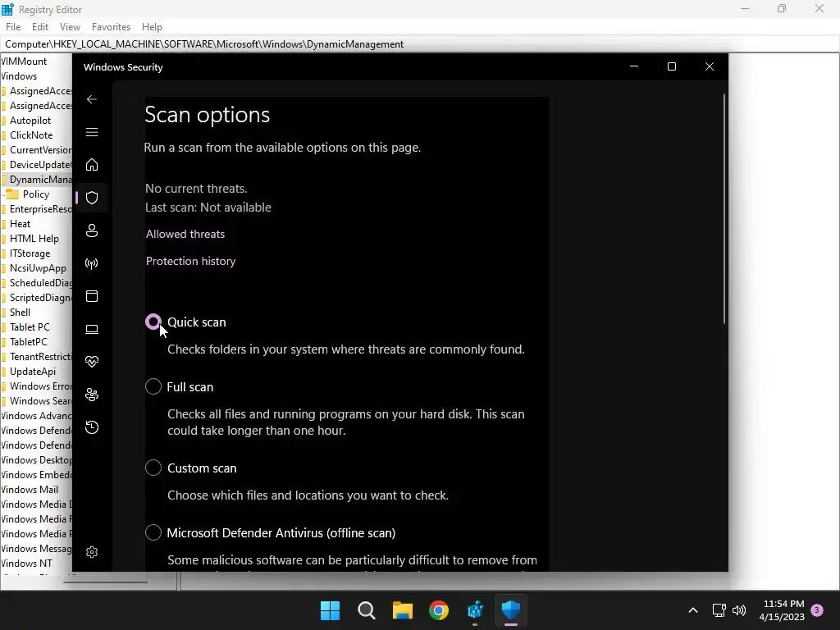Open Family options icon in sidebar
Image resolution: width=840 pixels, height=630 pixels.
point(92,395)
